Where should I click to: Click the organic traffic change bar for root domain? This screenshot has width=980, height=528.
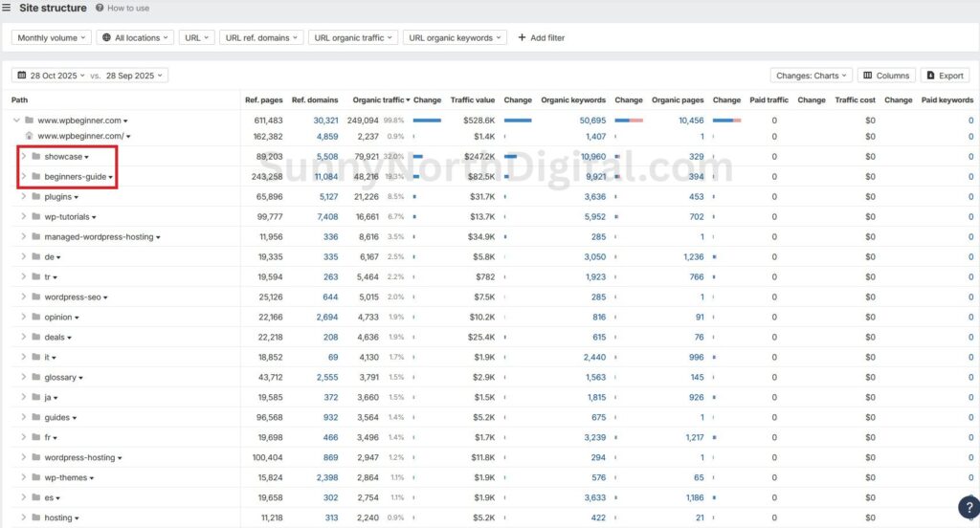click(x=427, y=120)
